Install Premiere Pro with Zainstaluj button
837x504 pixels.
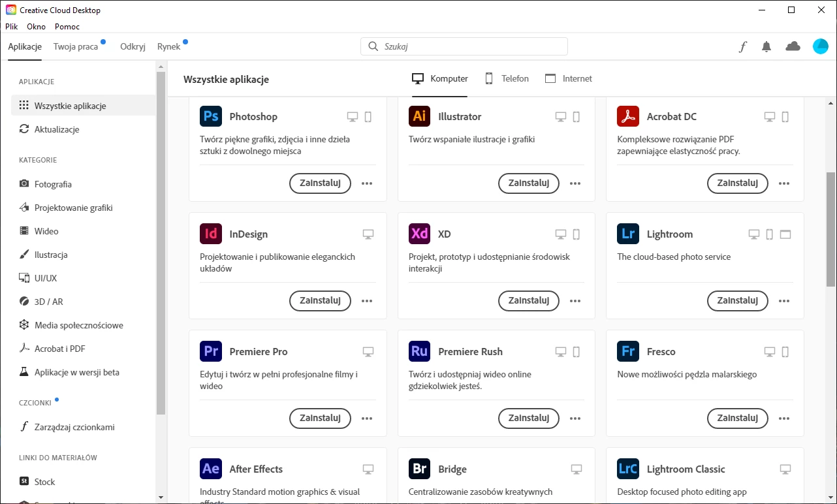pos(320,418)
